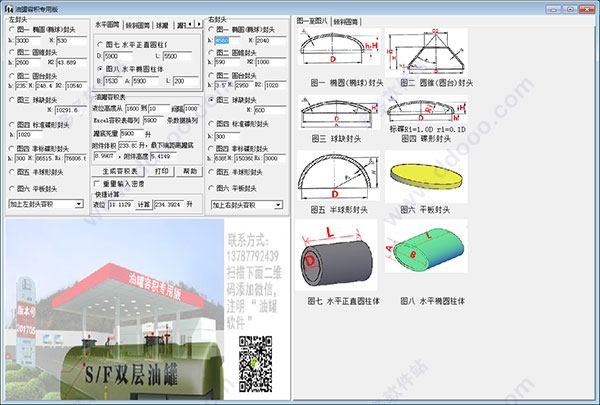Click the app icon in the title bar
600x405 pixels.
pyautogui.click(x=9, y=8)
